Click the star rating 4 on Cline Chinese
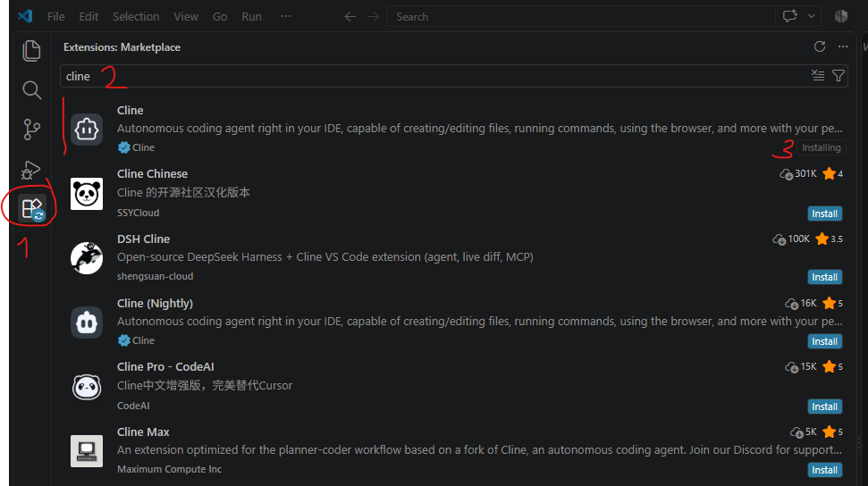 click(833, 174)
